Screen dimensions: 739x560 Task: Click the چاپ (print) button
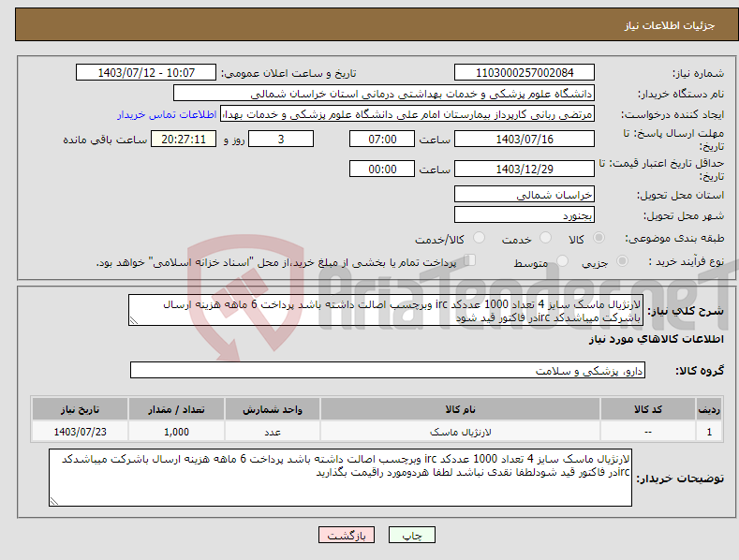click(411, 535)
